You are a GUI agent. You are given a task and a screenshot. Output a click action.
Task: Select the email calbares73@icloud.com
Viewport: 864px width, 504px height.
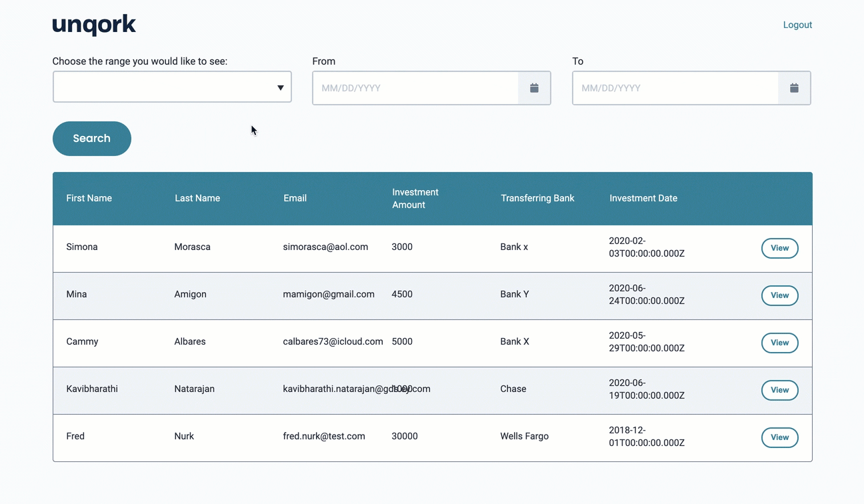333,341
